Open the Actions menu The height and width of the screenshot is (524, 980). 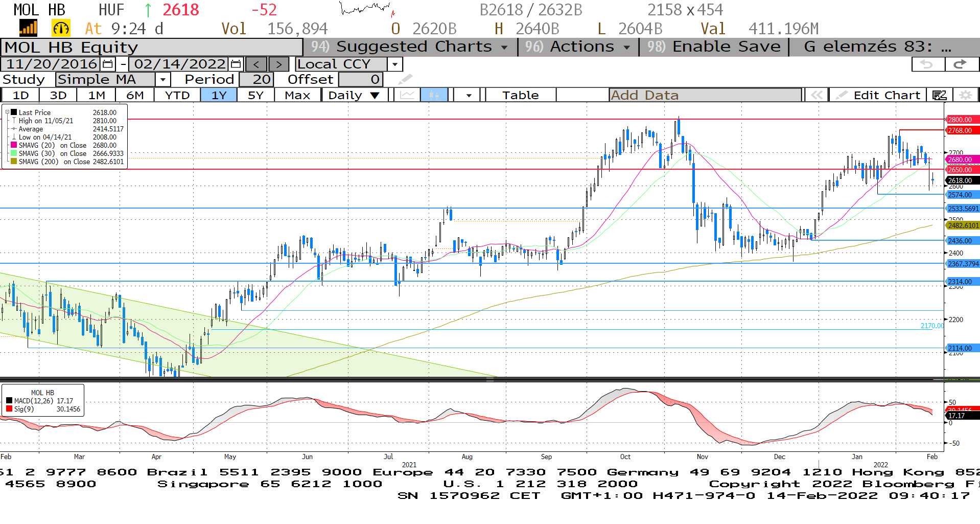pos(578,47)
